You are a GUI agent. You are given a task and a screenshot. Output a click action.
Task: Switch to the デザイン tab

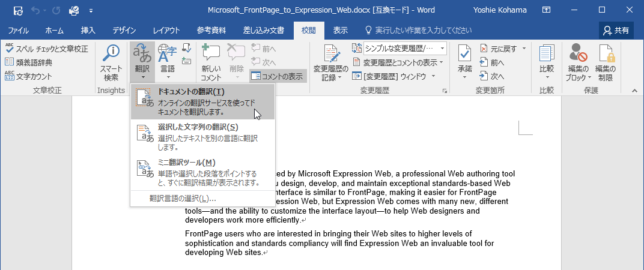coord(124,31)
